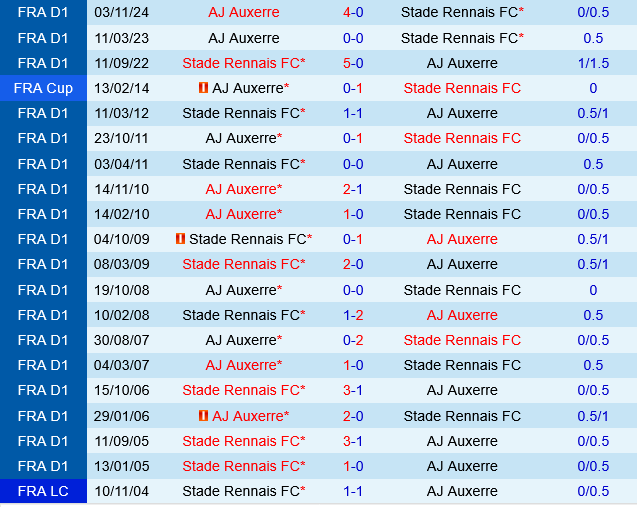The image size is (637, 507).
Task: Open home team Stade Rennais FC on 15/10/06
Action: pos(243,390)
